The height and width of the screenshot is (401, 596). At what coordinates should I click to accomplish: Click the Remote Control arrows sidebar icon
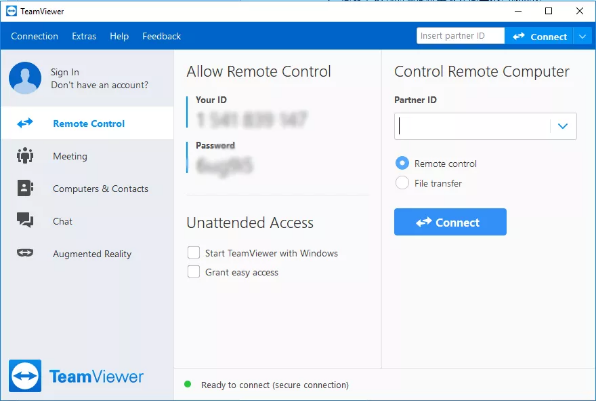(25, 123)
